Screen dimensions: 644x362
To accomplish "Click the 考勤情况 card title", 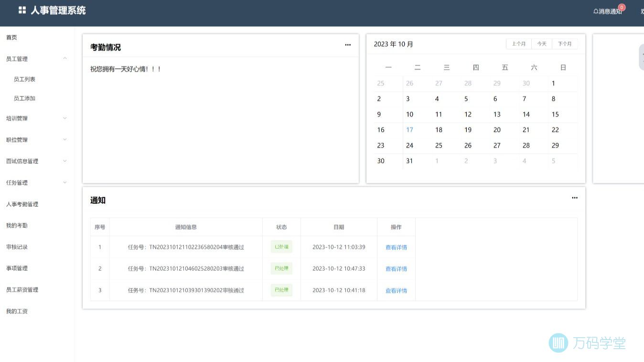I will tap(106, 47).
